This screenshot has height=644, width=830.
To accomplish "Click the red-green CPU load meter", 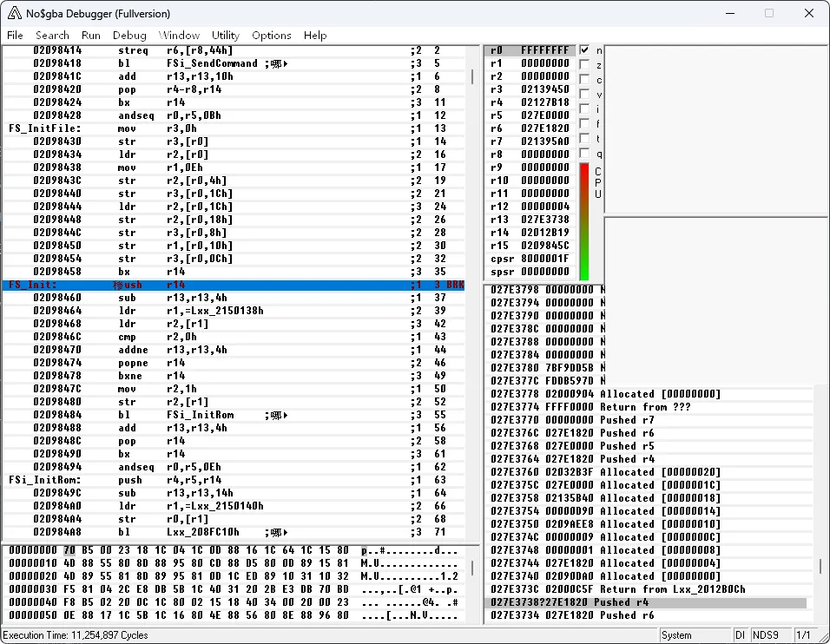I will click(x=584, y=221).
